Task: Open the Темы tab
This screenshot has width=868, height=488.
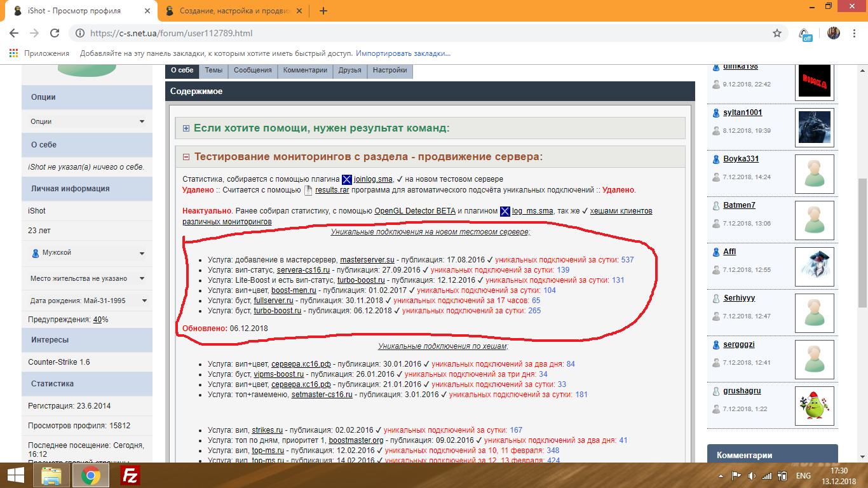Action: (x=214, y=71)
